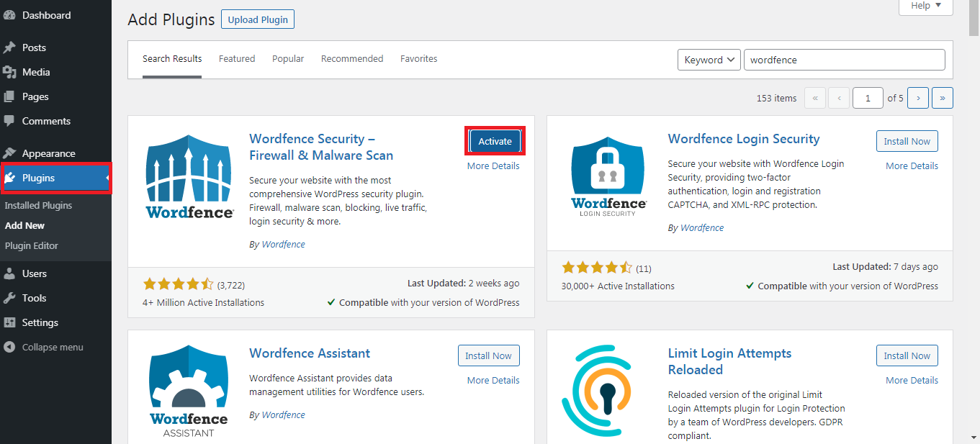
Task: Click the Wordfence Security plugin logo
Action: (190, 176)
